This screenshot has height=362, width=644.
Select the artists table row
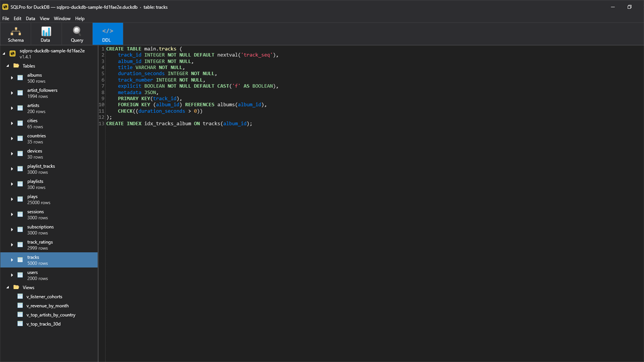[x=49, y=108]
